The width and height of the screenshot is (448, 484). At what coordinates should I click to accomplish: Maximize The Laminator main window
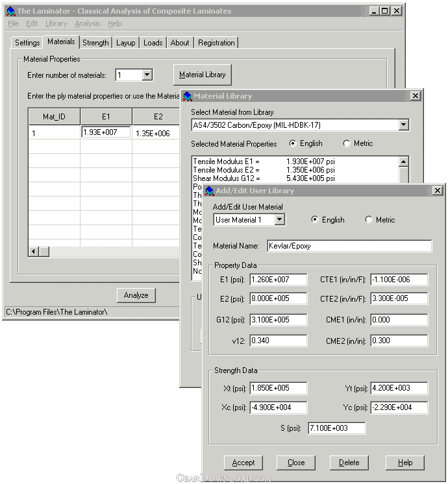pyautogui.click(x=384, y=11)
